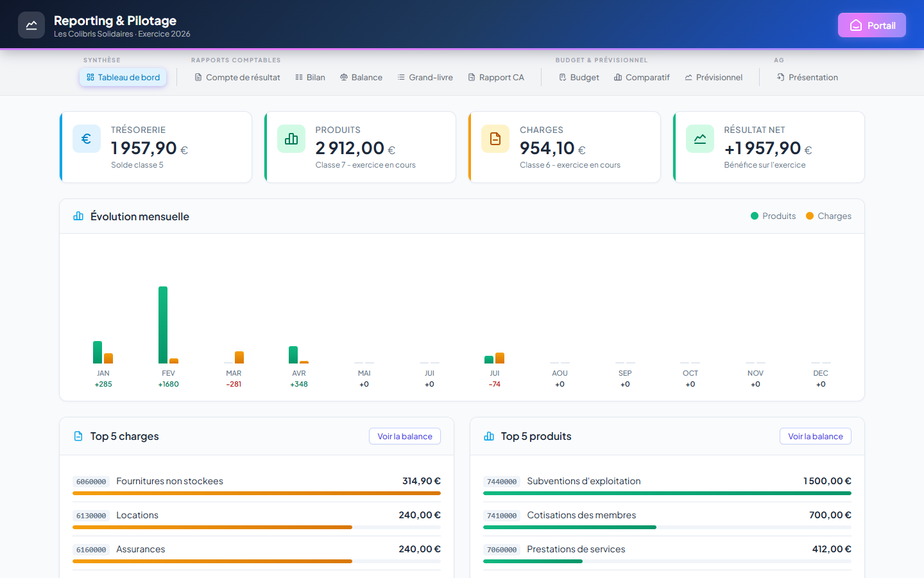Click the Reporting & Pilotage chart logo icon

(x=31, y=25)
